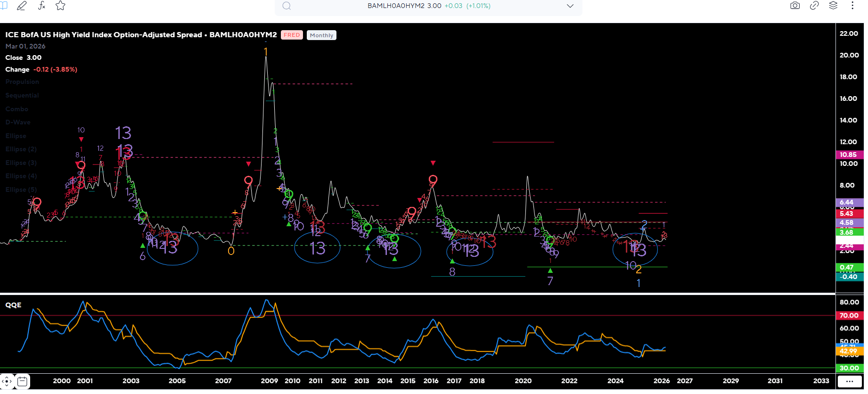Viewport: 868px width, 394px height.
Task: Open the fx formula indicators menu
Action: click(x=41, y=6)
